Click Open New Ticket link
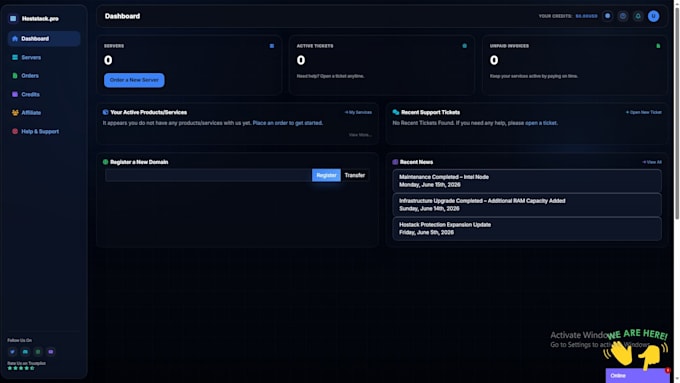 tap(644, 112)
